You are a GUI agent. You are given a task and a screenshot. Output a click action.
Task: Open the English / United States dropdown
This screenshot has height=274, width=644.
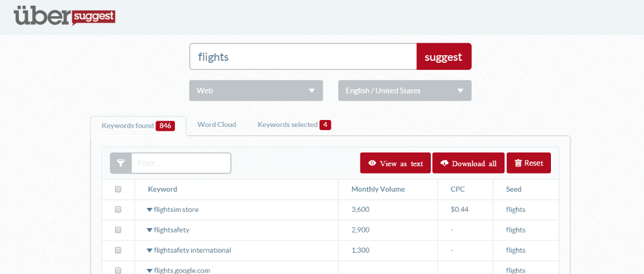(404, 90)
